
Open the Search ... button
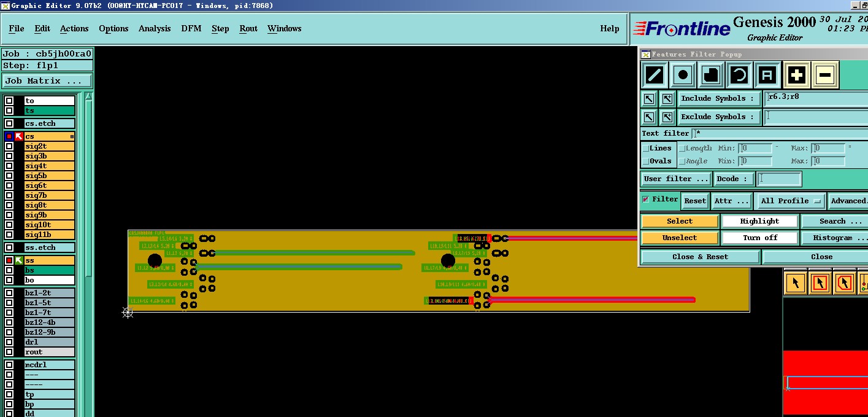click(x=834, y=221)
